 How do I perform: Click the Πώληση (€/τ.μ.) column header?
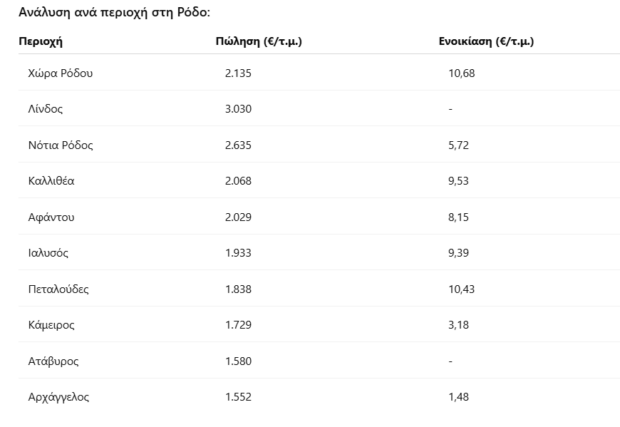pos(259,42)
